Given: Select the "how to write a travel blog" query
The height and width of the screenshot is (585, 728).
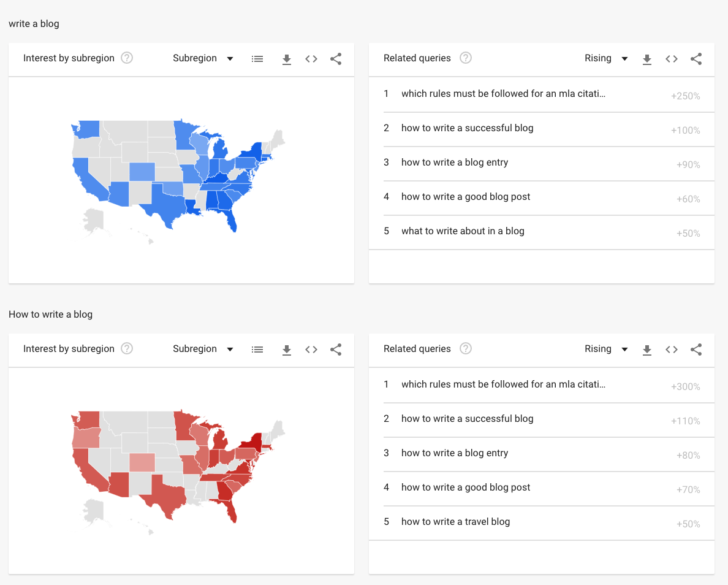Looking at the screenshot, I should click(455, 522).
